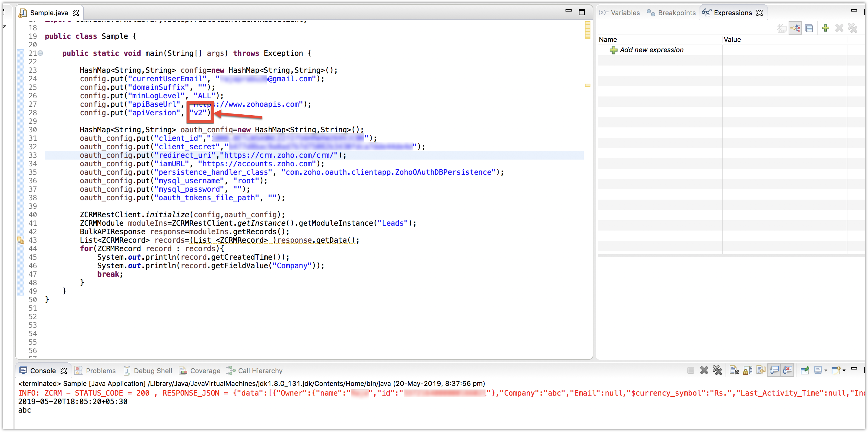Close the Console tab
Screen dimensions: 868x432
pos(64,371)
